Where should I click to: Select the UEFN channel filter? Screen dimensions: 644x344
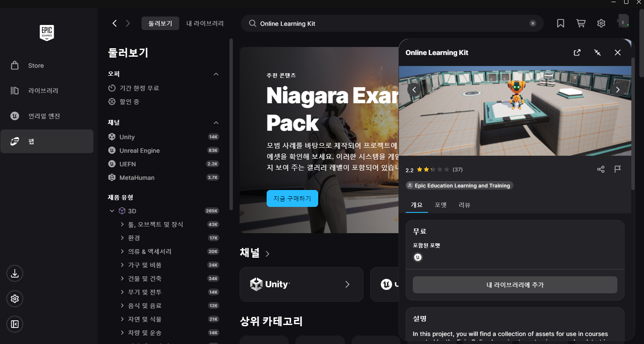(x=164, y=164)
